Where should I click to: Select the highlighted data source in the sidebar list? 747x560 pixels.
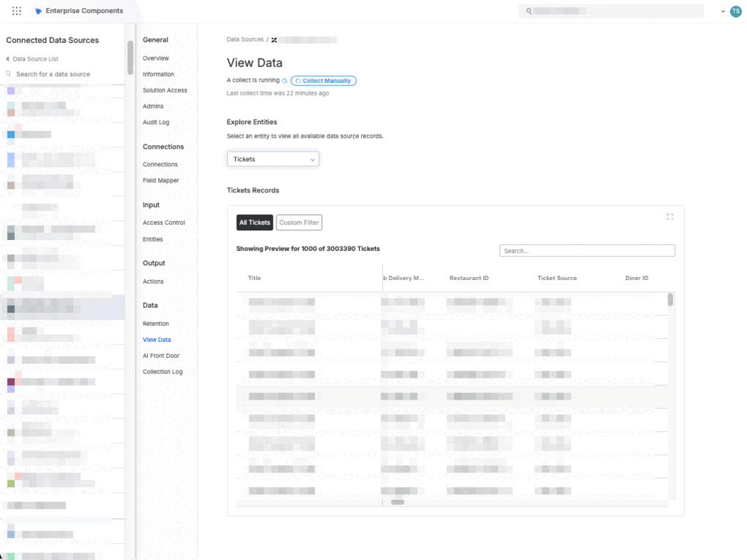click(x=62, y=306)
